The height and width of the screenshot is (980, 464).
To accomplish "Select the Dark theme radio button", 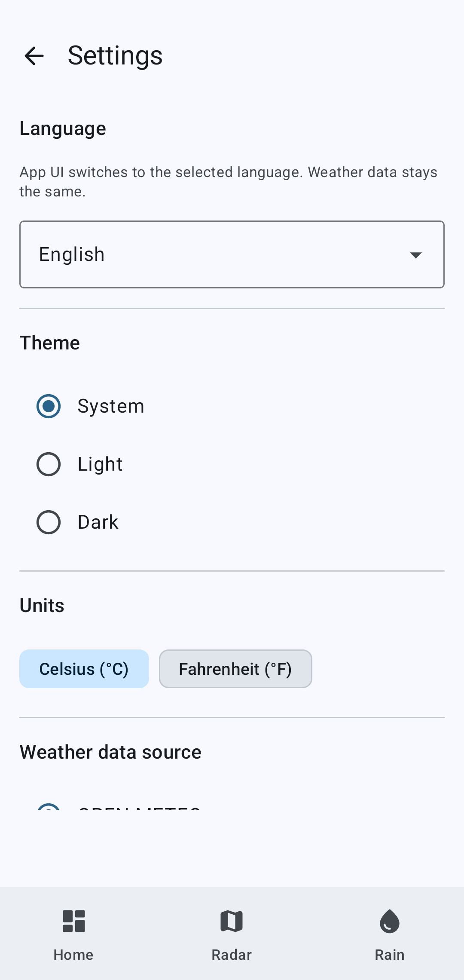I will point(49,522).
